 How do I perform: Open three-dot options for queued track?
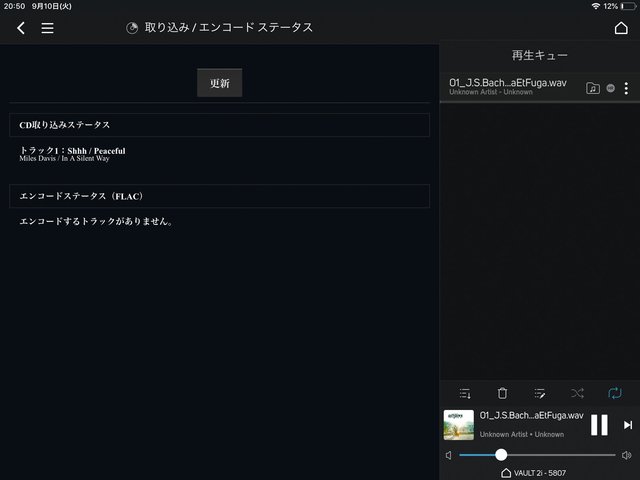(x=627, y=88)
